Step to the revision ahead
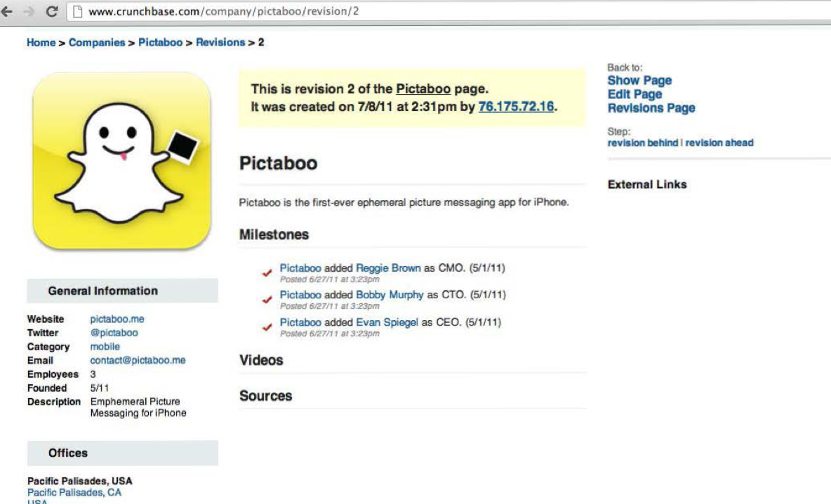This screenshot has width=831, height=504. pyautogui.click(x=719, y=142)
